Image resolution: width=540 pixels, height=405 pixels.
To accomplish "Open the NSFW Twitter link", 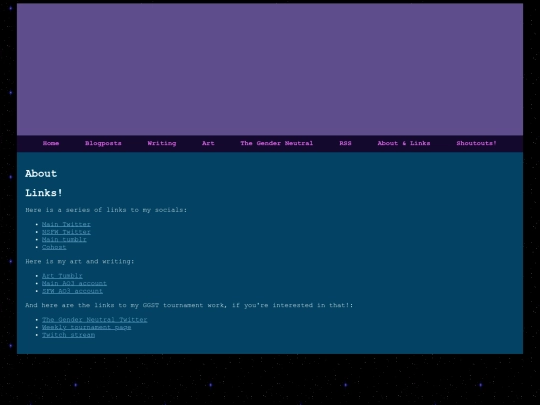I will tap(66, 232).
